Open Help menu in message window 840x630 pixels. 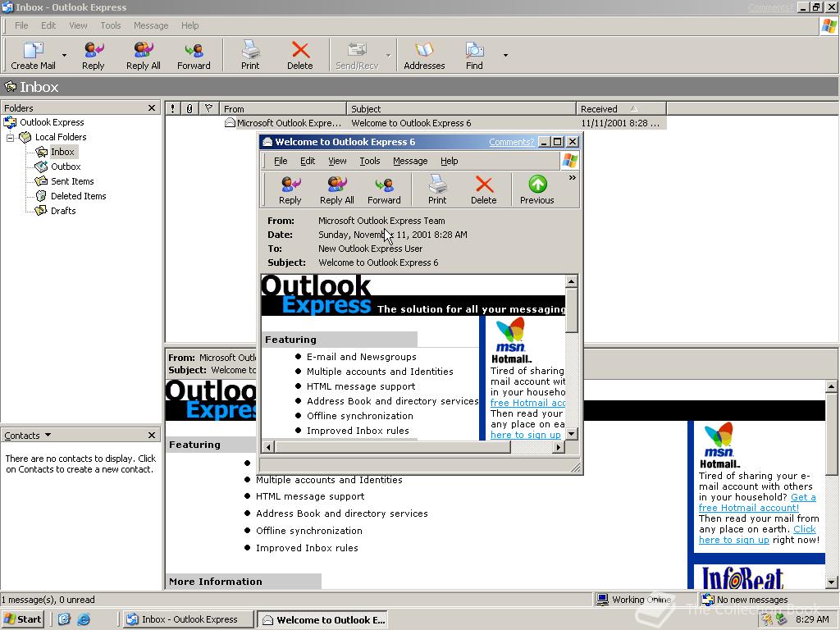[449, 161]
